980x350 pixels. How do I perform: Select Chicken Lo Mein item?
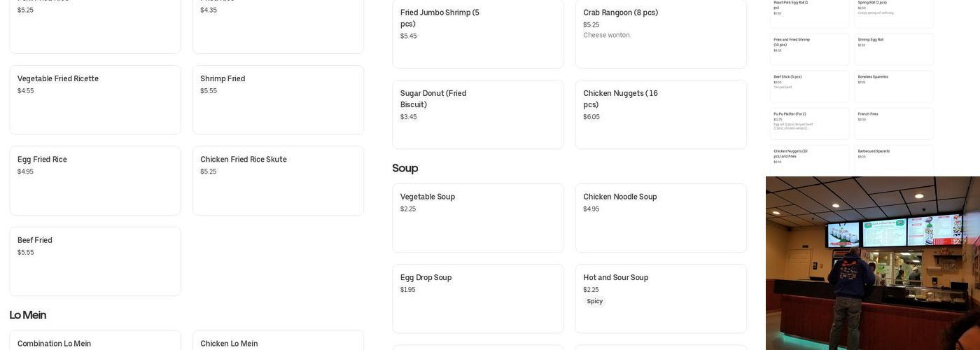pos(278,342)
